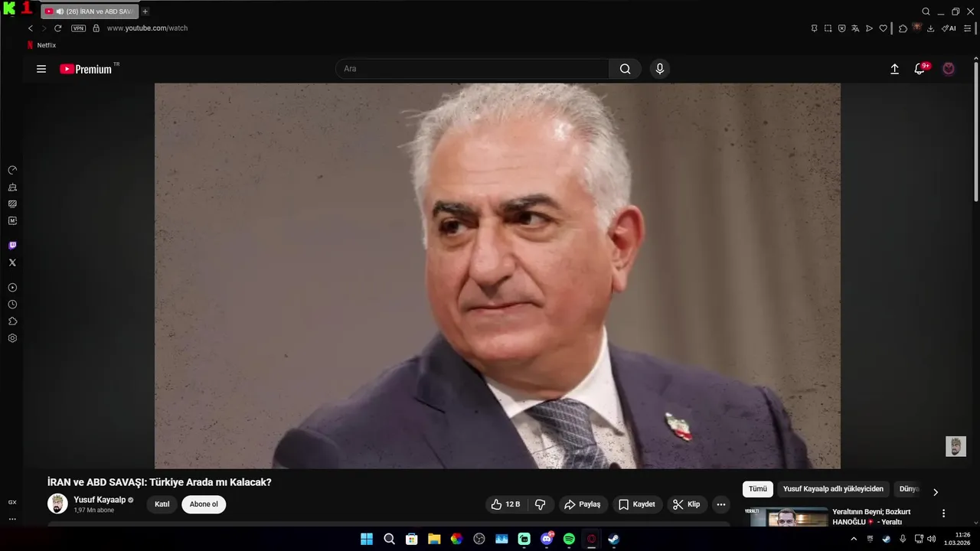Open Spotify from the taskbar
Viewport: 980px width, 551px height.
pyautogui.click(x=569, y=539)
